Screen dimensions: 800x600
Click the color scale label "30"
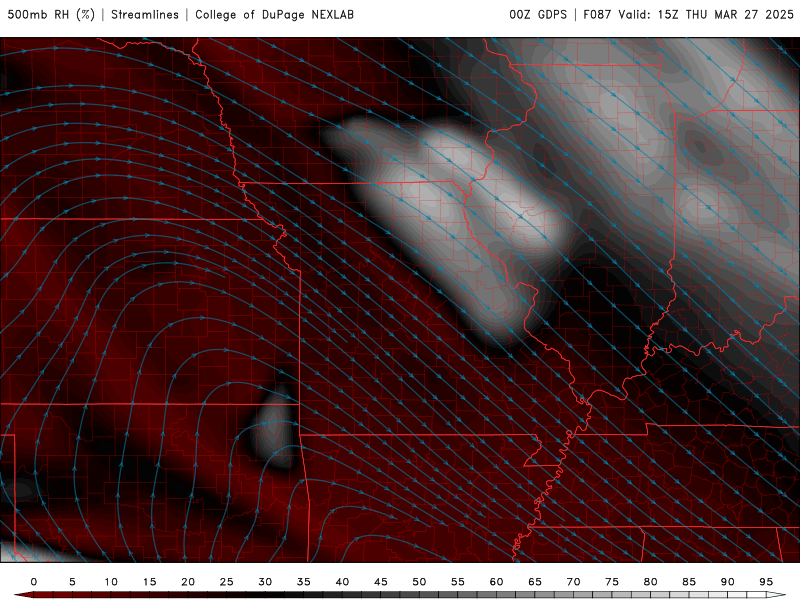tap(265, 582)
